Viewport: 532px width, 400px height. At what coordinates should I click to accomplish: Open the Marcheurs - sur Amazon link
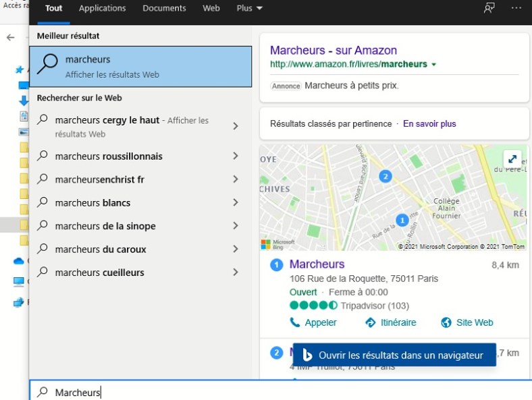[334, 51]
